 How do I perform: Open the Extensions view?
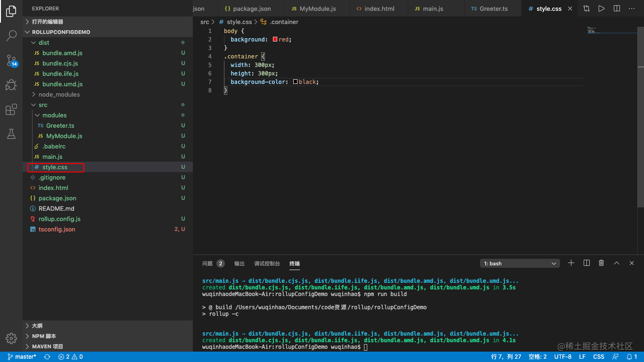11,110
